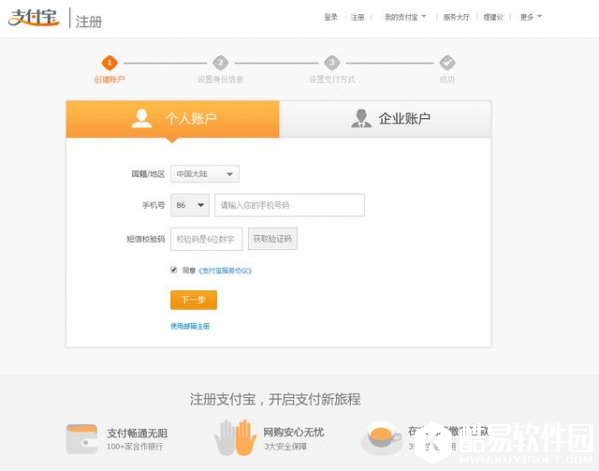The height and width of the screenshot is (471, 599).
Task: Click the personal account person icon
Action: 142,118
